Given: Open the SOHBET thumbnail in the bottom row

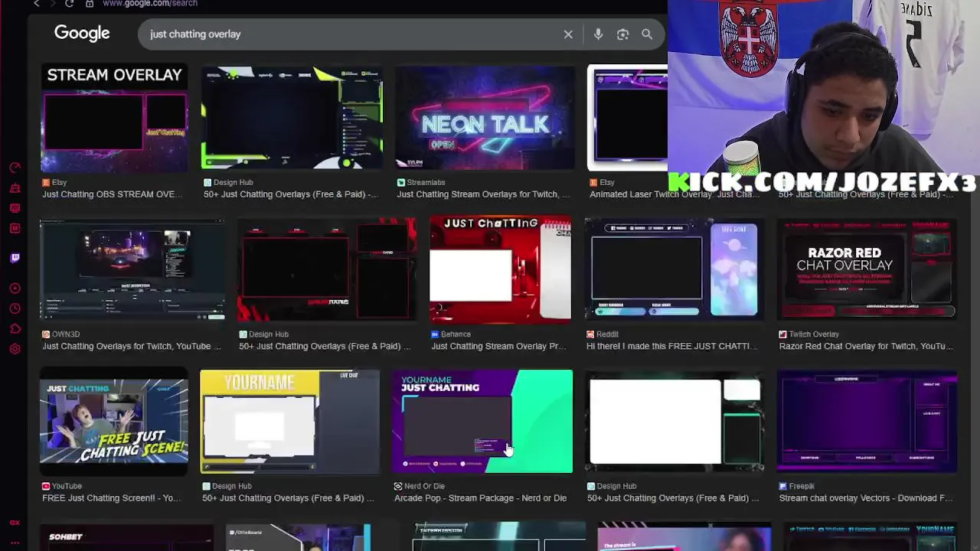Looking at the screenshot, I should tap(126, 537).
